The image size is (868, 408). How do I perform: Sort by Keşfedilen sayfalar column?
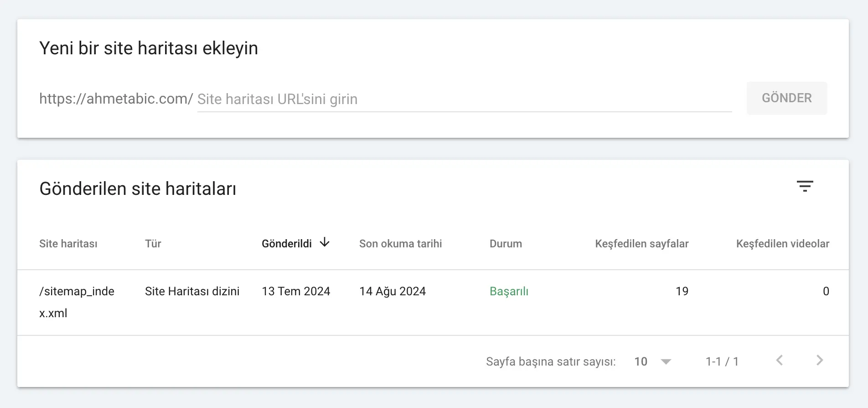coord(642,244)
